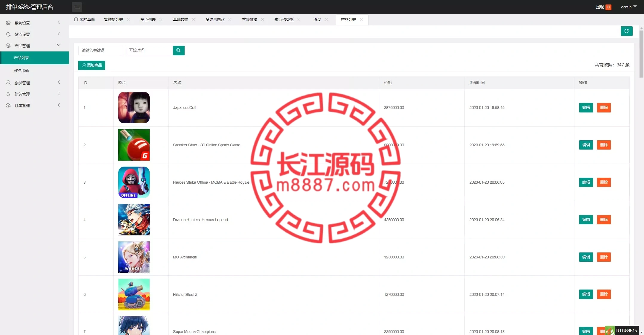Open the Heroes Strike Offline product image
This screenshot has height=335, width=644.
point(134,182)
